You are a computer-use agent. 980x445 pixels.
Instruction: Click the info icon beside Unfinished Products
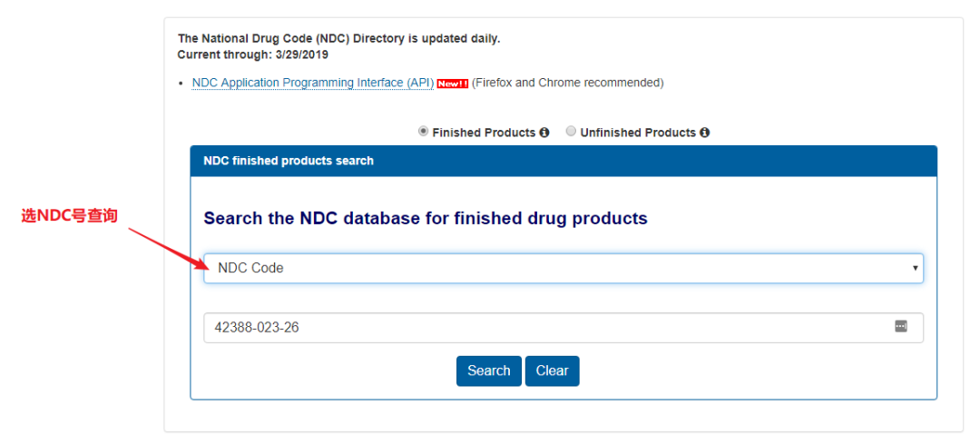coord(705,133)
